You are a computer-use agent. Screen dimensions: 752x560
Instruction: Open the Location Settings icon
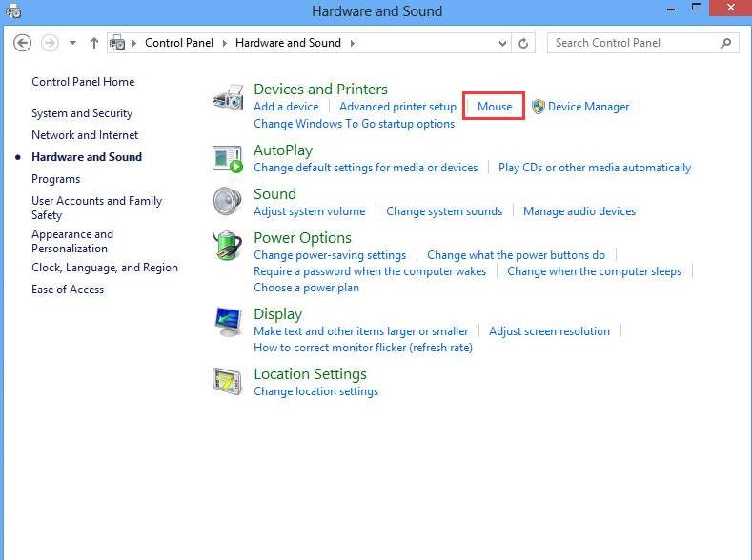[228, 381]
